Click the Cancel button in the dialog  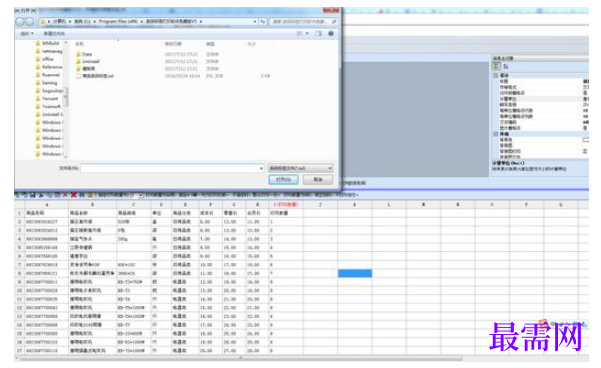(318, 179)
